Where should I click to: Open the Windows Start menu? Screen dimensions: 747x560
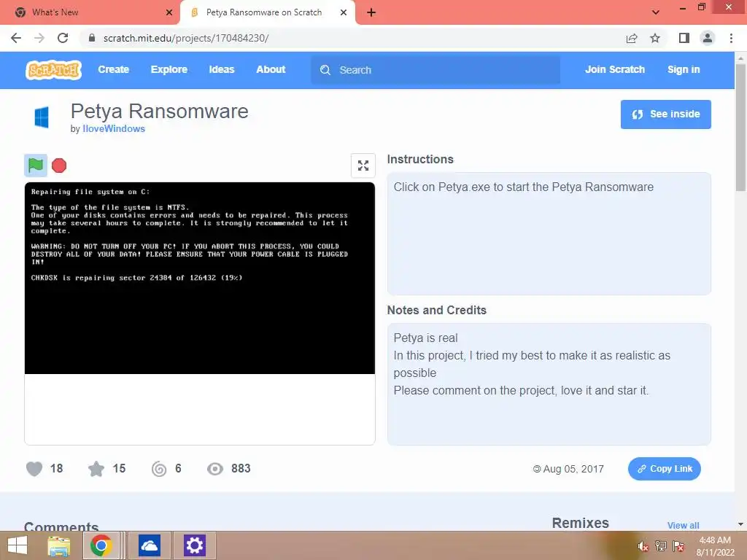click(x=18, y=545)
